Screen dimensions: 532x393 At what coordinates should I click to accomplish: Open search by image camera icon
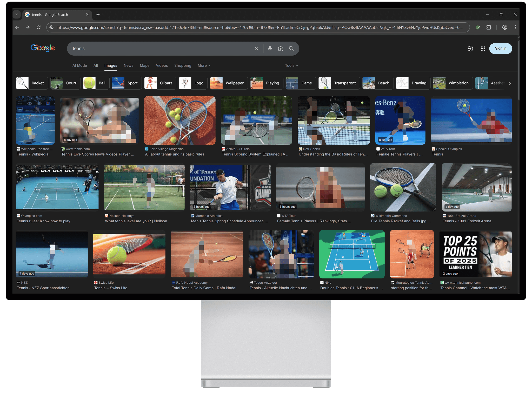coord(281,49)
